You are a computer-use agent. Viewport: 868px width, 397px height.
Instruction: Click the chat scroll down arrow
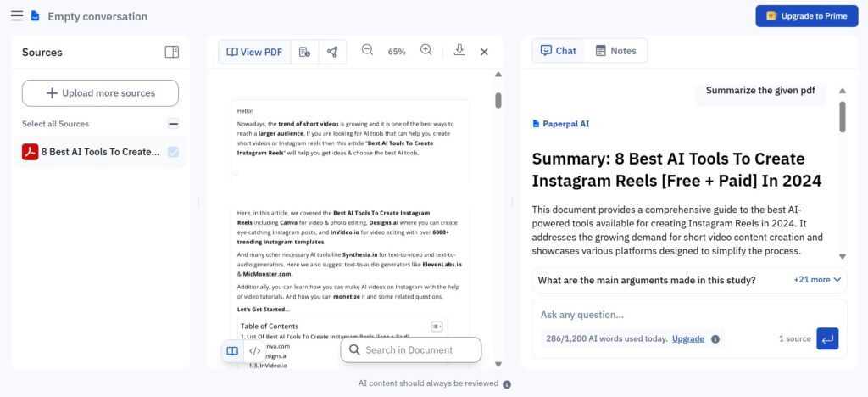843,256
